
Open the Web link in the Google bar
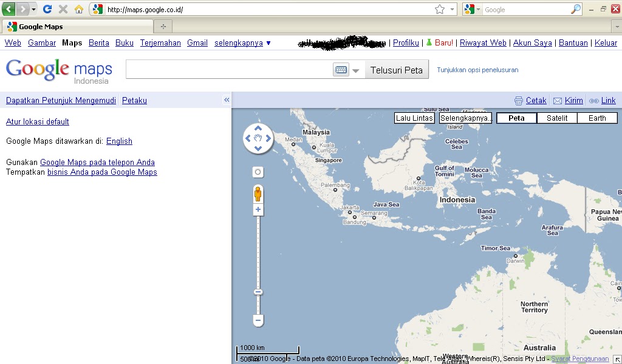click(13, 43)
